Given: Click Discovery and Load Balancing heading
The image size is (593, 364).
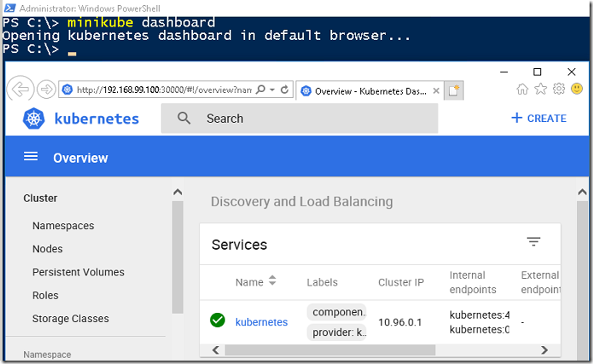Looking at the screenshot, I should [x=302, y=201].
